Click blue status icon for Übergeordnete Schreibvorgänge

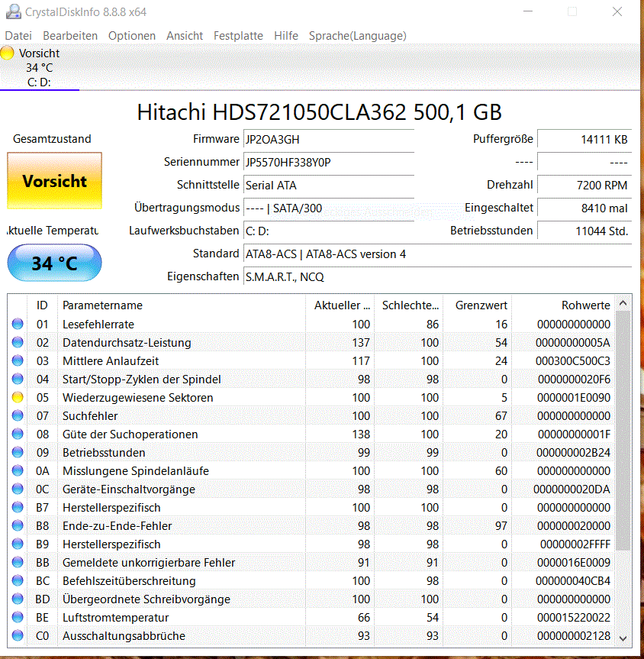(x=18, y=599)
